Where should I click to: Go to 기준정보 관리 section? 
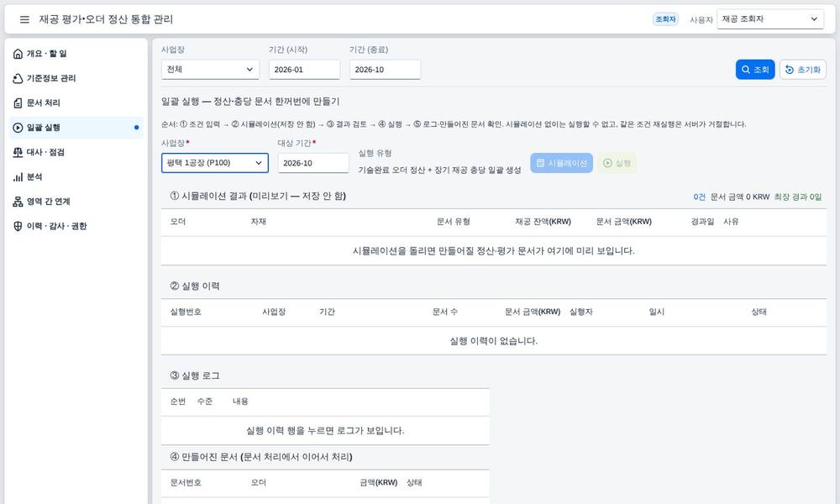pos(76,78)
